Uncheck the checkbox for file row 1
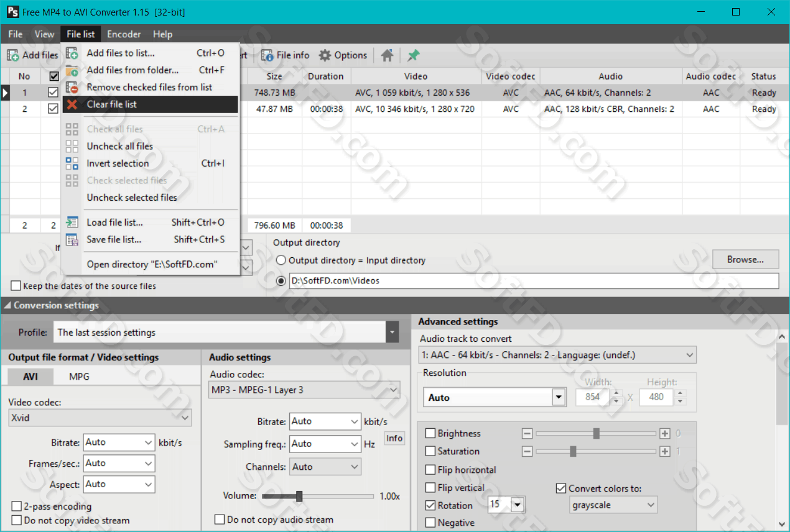This screenshot has height=532, width=790. point(53,93)
